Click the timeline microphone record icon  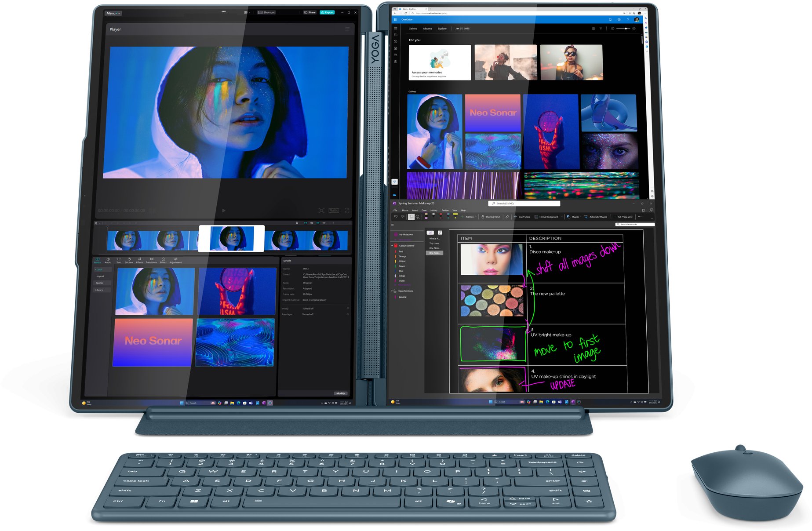(x=297, y=223)
